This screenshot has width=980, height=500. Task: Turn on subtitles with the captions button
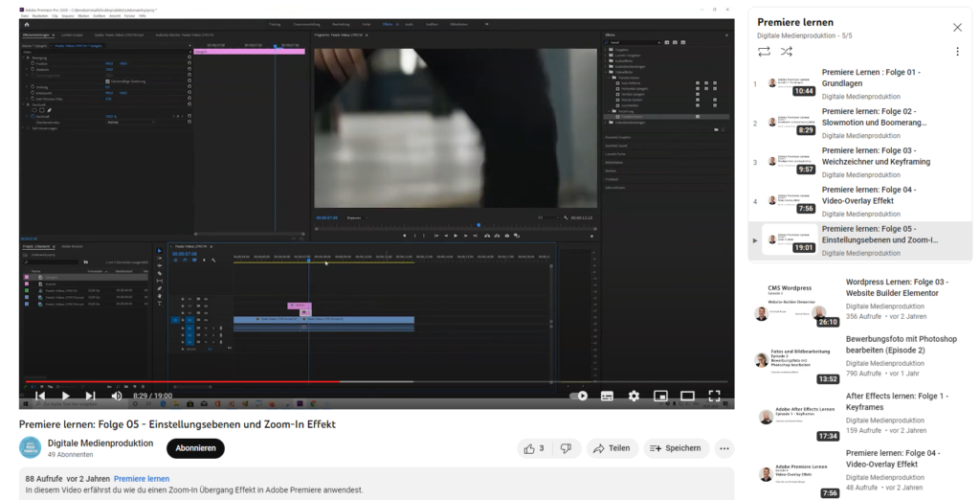tap(607, 396)
